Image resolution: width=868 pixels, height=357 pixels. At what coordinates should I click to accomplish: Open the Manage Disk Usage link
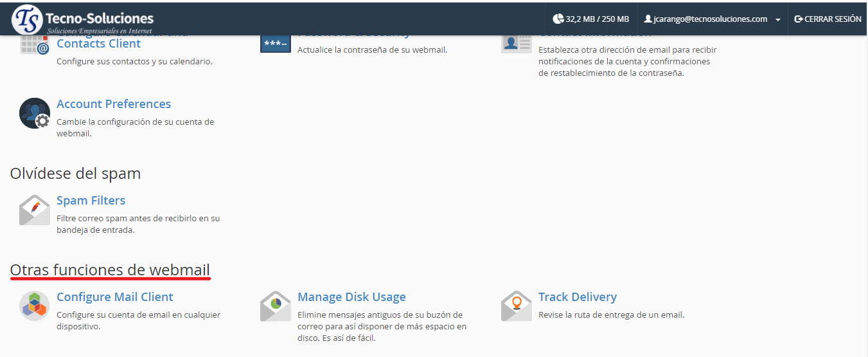click(351, 297)
